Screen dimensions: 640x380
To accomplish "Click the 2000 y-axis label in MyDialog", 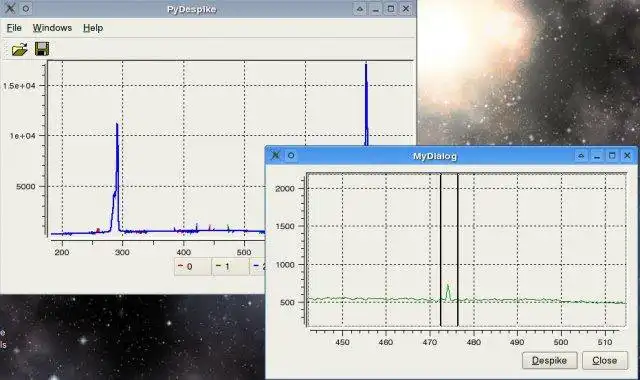I will pyautogui.click(x=284, y=189).
